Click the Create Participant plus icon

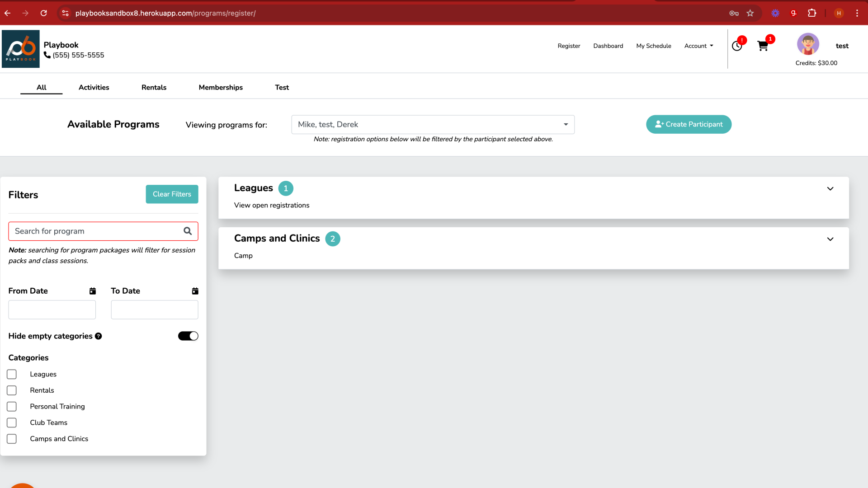coord(660,123)
